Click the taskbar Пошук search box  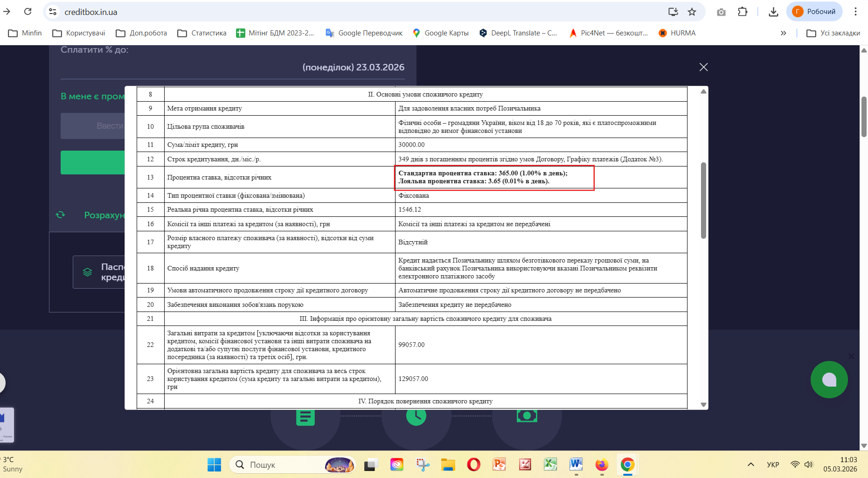coord(292,464)
